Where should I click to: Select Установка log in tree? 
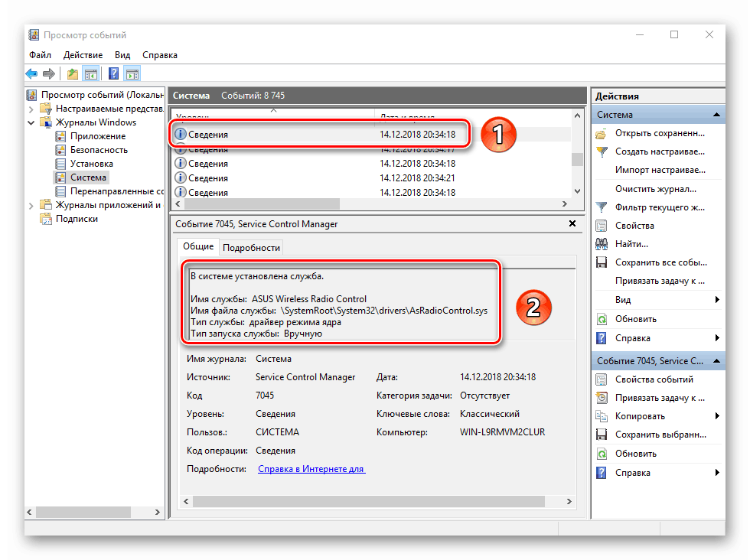tap(91, 164)
